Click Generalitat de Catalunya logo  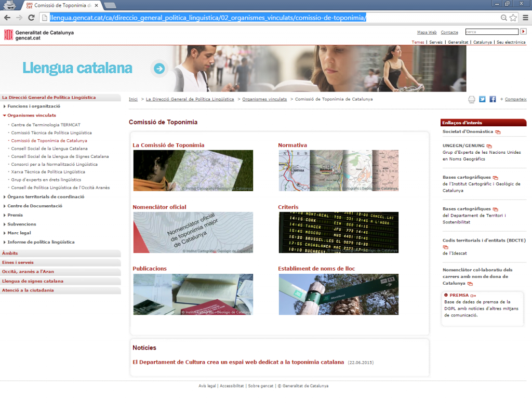point(39,35)
